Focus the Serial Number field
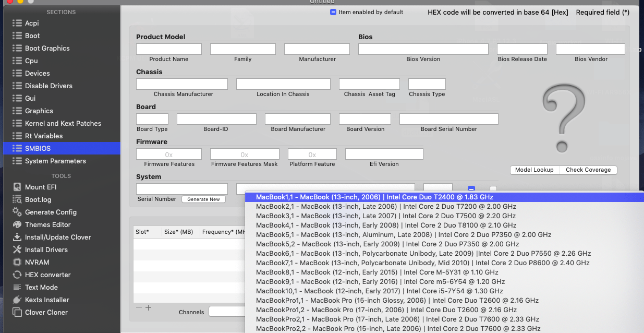This screenshot has width=644, height=333. pyautogui.click(x=182, y=189)
